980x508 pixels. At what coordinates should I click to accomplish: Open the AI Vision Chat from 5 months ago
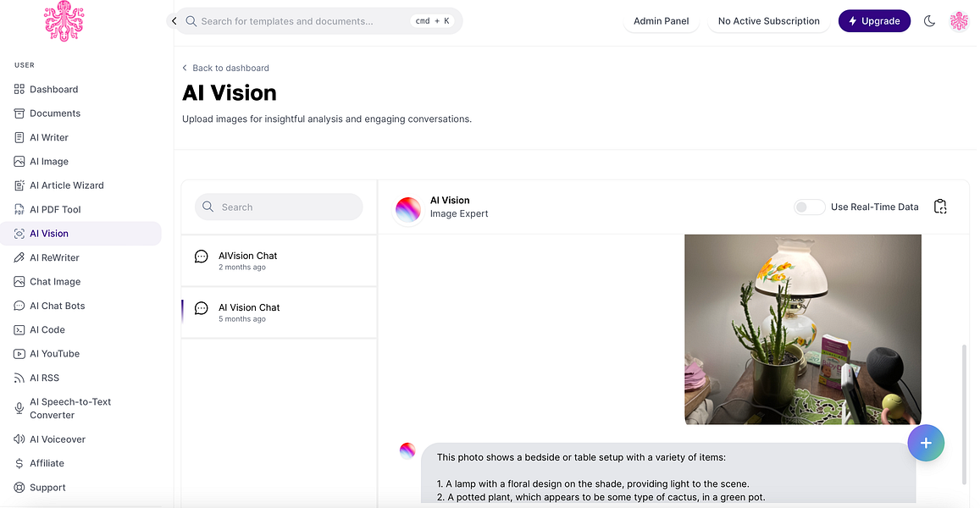pos(279,312)
